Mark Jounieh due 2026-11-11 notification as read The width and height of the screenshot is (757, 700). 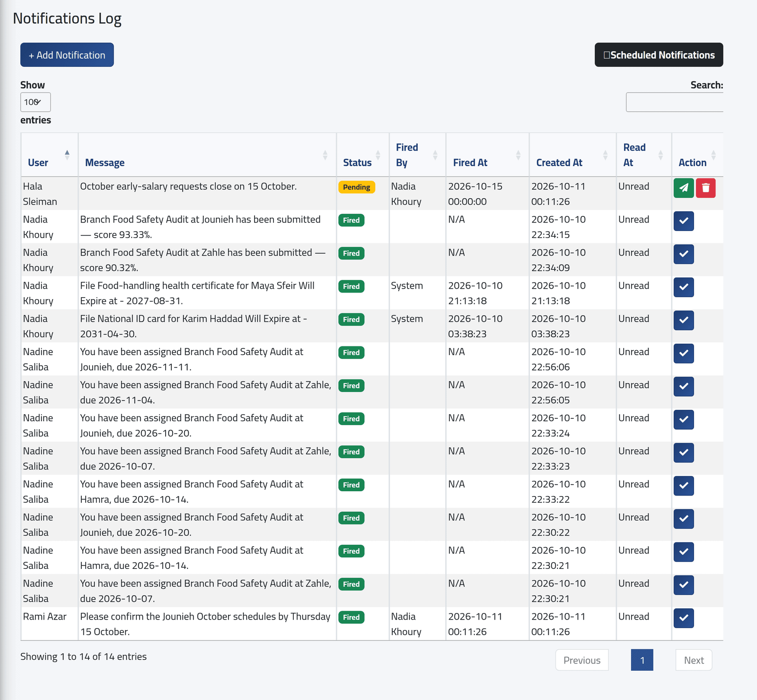[x=684, y=354]
